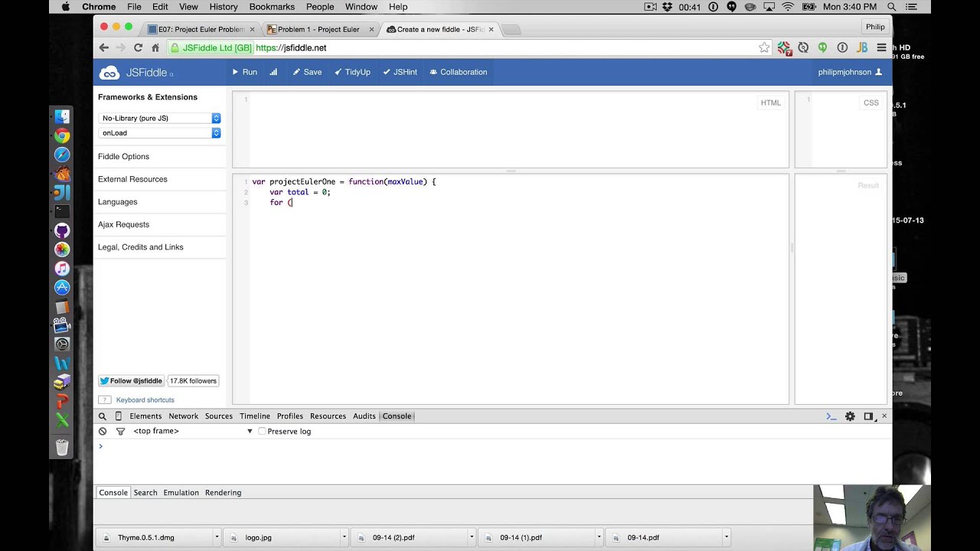Open the DevTools Network tab
Image resolution: width=980 pixels, height=551 pixels.
coord(183,416)
